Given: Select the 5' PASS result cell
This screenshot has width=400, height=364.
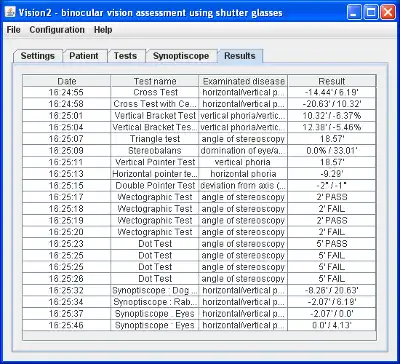Looking at the screenshot, I should coord(332,244).
